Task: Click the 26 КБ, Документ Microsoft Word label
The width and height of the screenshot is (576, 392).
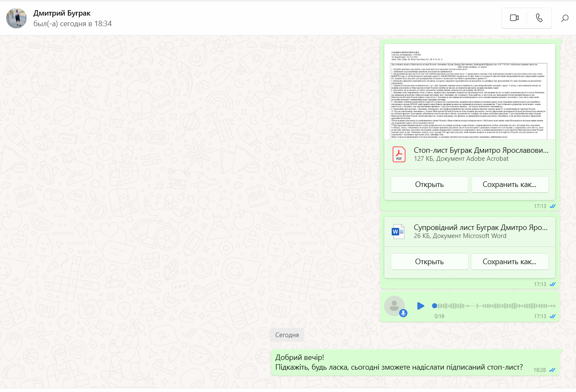Action: point(460,236)
